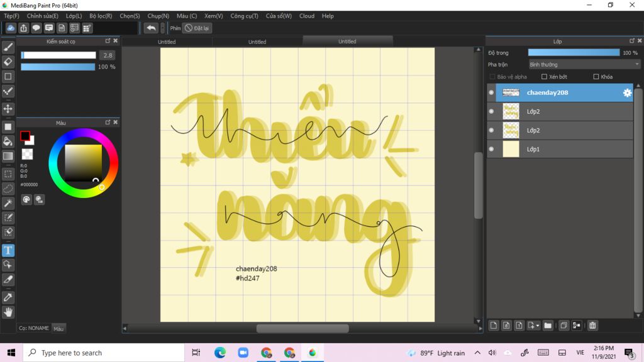Viewport: 644px width, 362px height.
Task: Select the Gradient tool
Action: coord(8,156)
